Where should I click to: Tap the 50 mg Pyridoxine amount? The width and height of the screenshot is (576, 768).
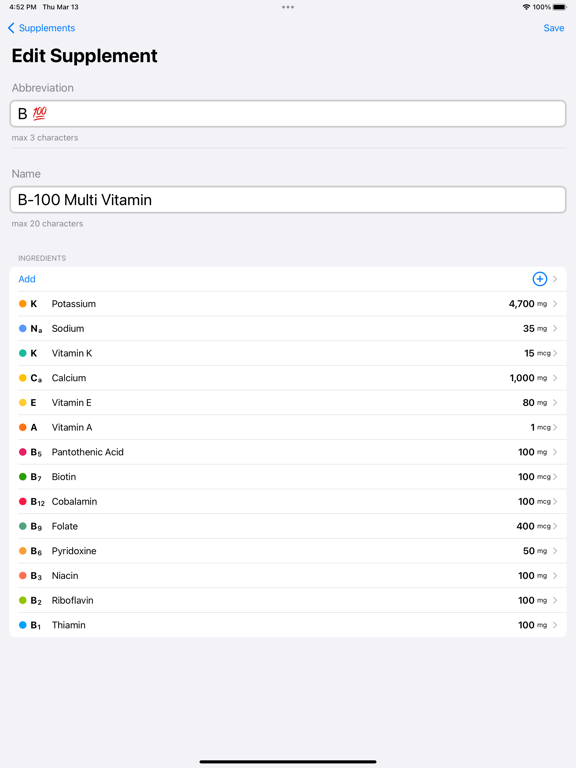pos(535,551)
